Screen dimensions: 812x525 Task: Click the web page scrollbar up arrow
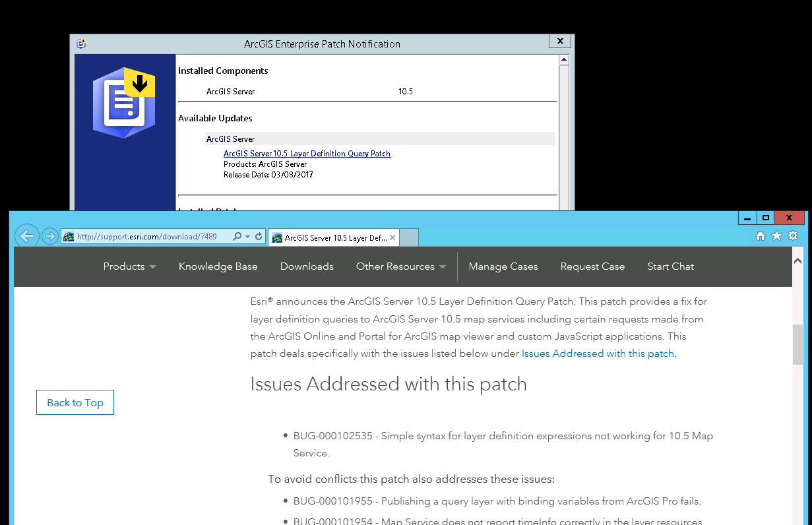pyautogui.click(x=797, y=260)
